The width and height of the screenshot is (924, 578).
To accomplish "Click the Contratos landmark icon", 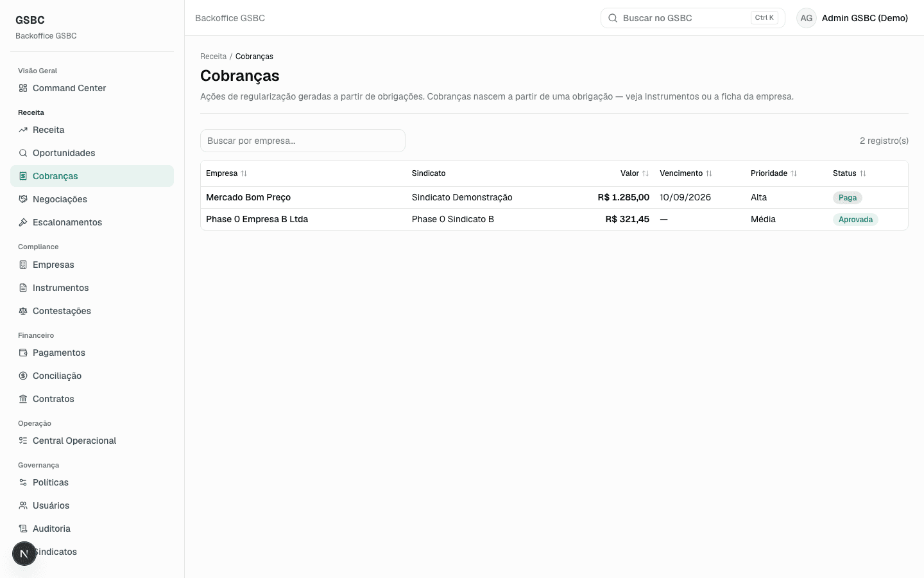I will tap(23, 399).
